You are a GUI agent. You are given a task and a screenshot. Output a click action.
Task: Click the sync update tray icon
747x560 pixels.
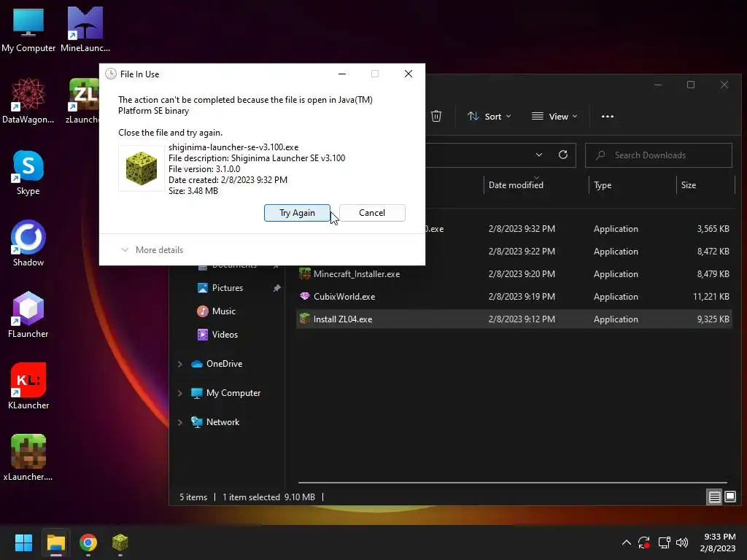click(x=643, y=542)
